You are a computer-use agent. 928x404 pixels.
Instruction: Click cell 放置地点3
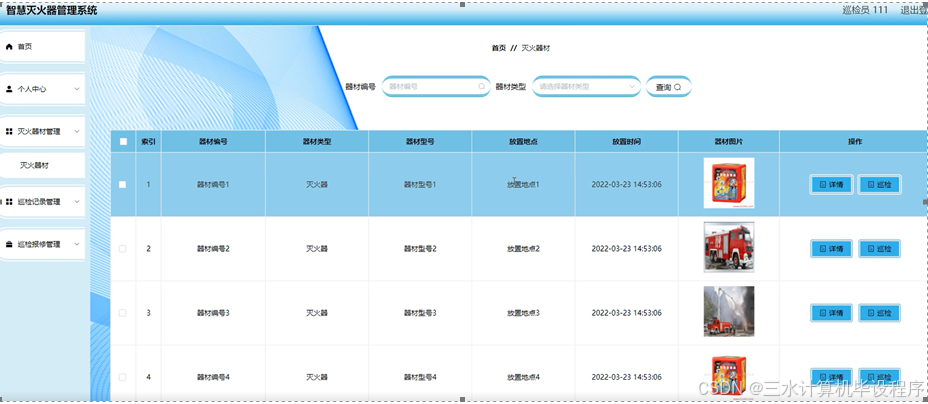pos(523,313)
